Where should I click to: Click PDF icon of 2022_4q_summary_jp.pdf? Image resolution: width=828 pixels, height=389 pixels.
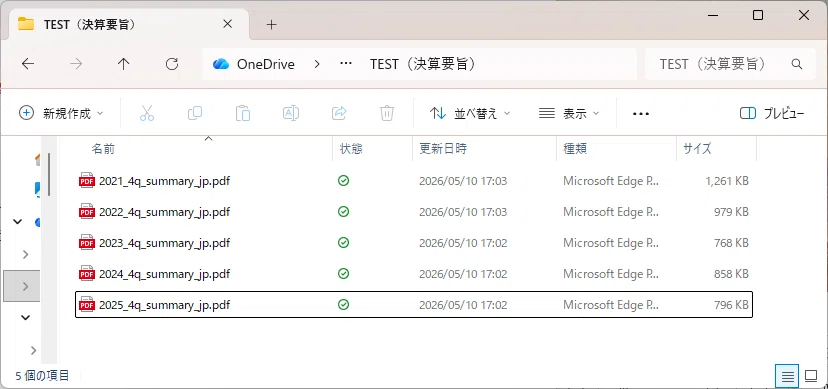[87, 212]
